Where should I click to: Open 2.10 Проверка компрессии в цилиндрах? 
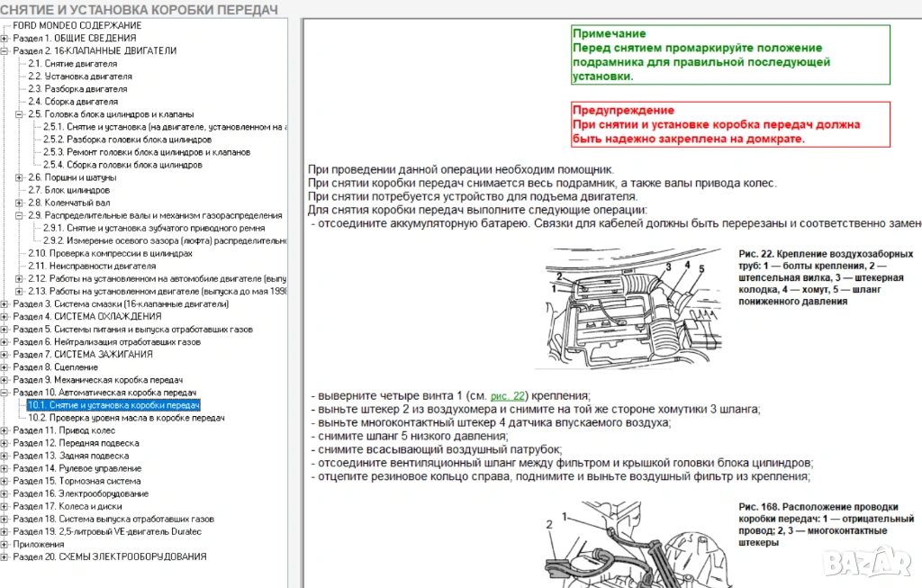[x=110, y=253]
